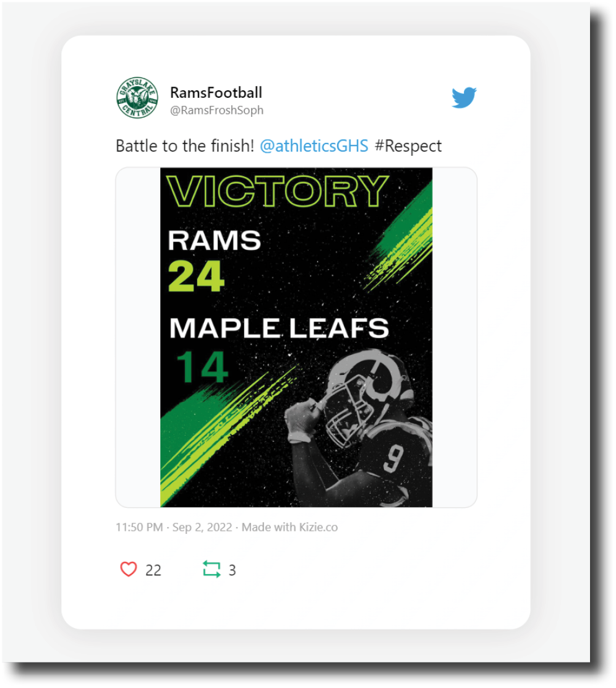Open the @RamsFroshSoph handle
This screenshot has height=688, width=616.
pyautogui.click(x=216, y=110)
